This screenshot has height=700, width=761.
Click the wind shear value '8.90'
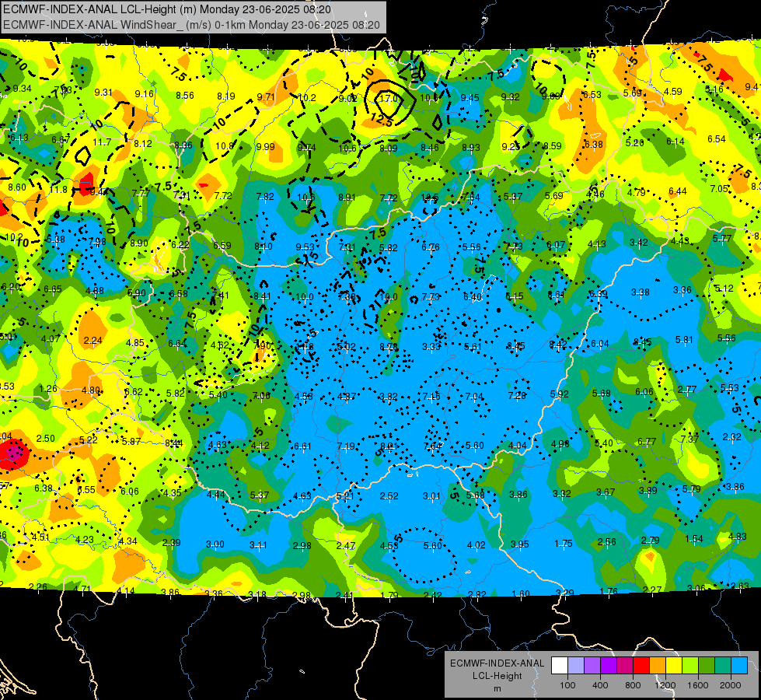pos(139,243)
